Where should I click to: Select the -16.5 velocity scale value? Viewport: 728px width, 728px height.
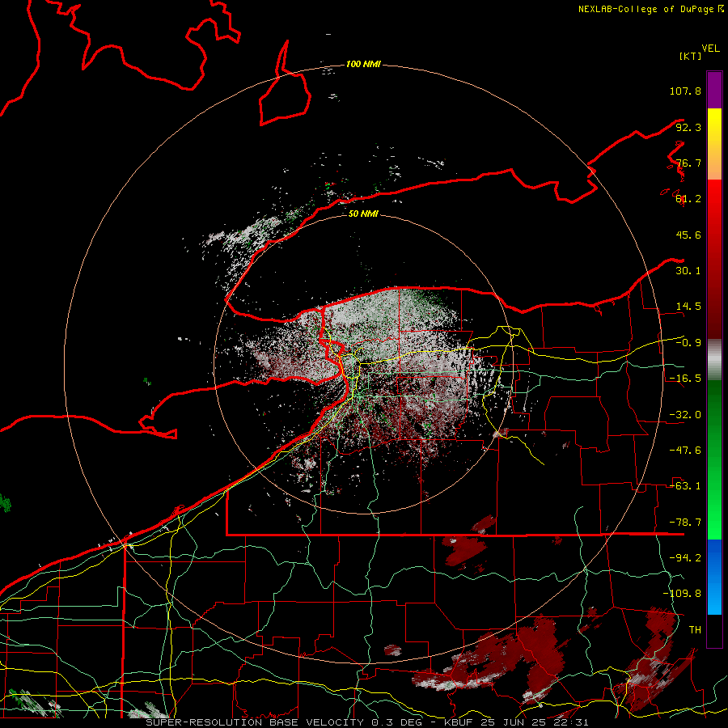685,379
